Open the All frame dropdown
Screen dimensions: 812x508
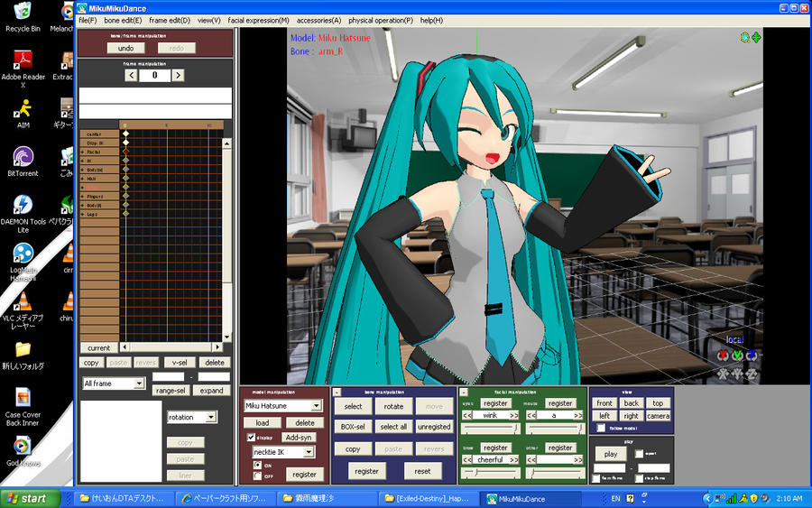pyautogui.click(x=114, y=383)
